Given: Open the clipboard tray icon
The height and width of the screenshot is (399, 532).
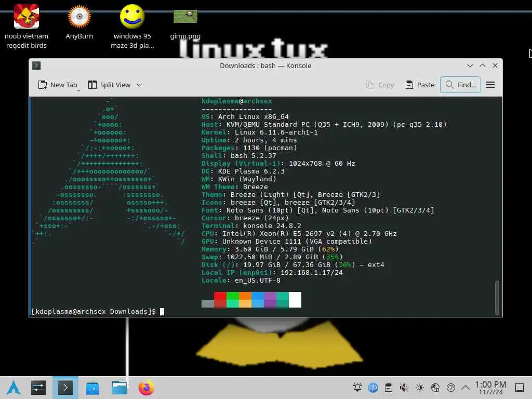Looking at the screenshot, I should pyautogui.click(x=389, y=388).
